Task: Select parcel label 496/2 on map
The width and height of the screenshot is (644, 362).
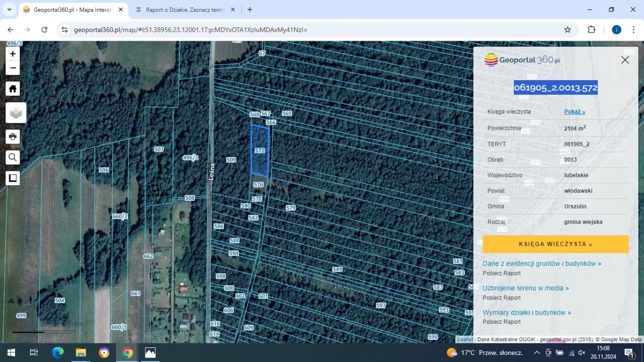Action: pyautogui.click(x=190, y=158)
